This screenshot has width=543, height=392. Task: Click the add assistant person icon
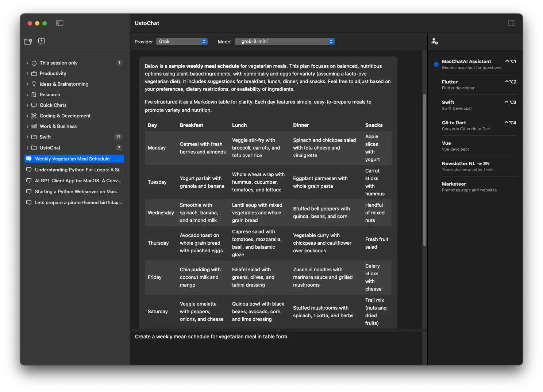tap(434, 41)
